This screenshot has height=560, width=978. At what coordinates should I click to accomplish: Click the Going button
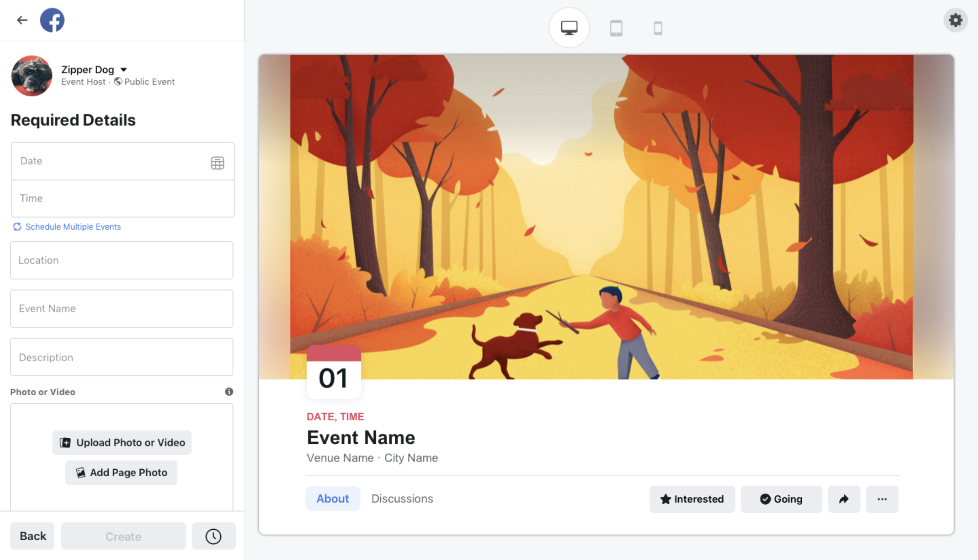pyautogui.click(x=782, y=499)
